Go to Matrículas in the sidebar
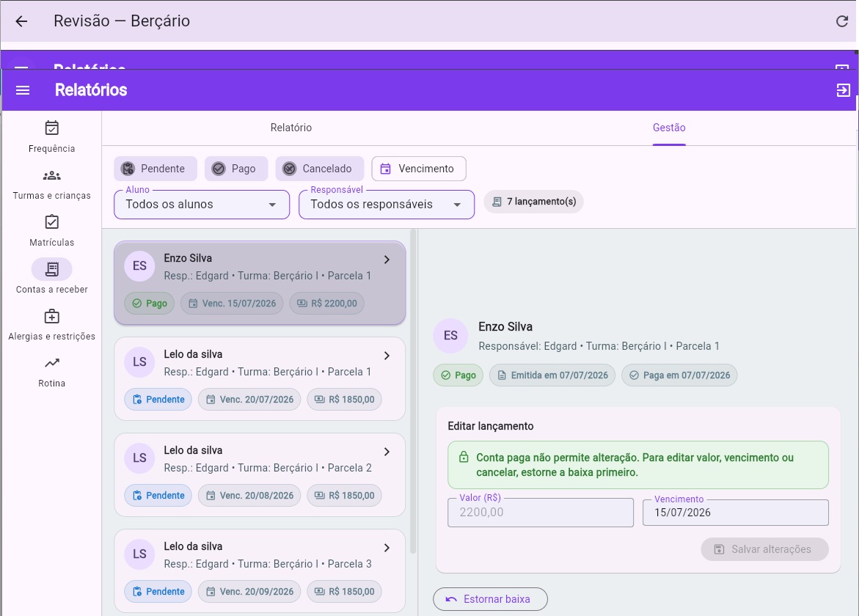 (51, 231)
